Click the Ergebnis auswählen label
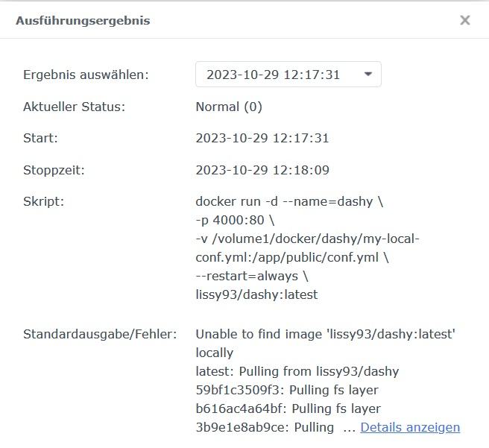 86,75
